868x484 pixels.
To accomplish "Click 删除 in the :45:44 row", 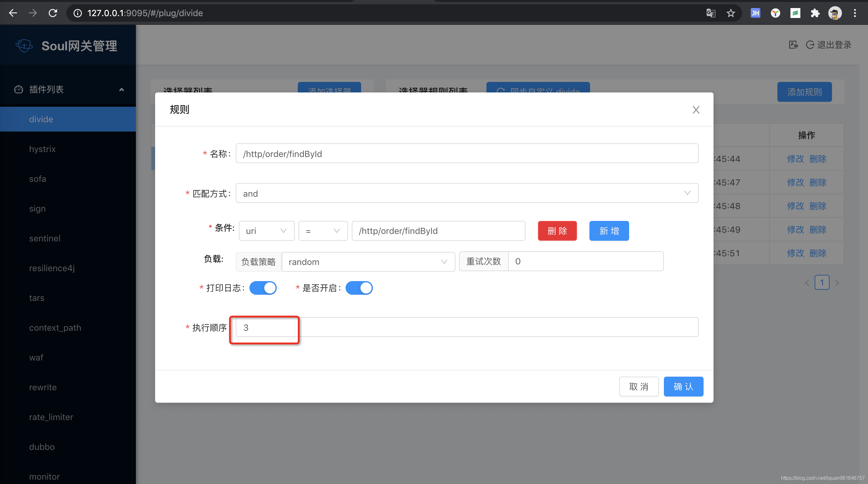I will tap(818, 159).
